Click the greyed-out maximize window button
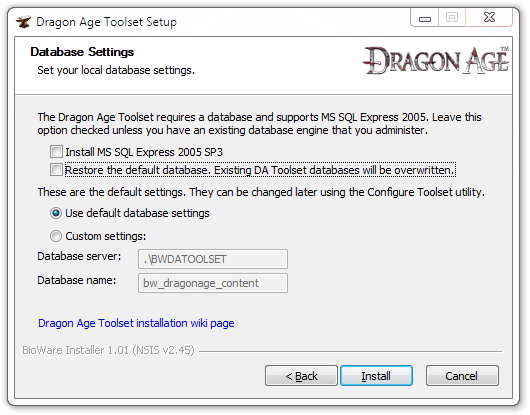Image resolution: width=530 pixels, height=415 pixels. tap(452, 18)
